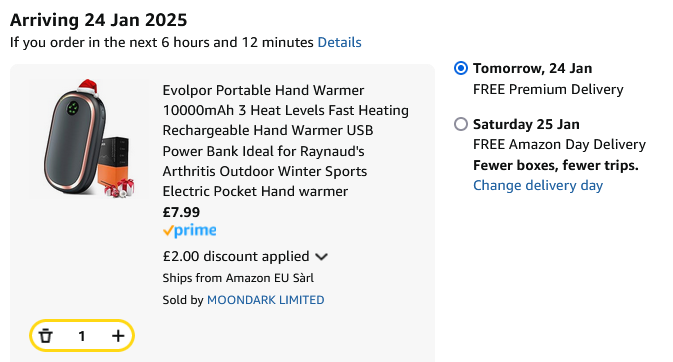
Task: Open Details link next to order countdown
Action: click(340, 42)
